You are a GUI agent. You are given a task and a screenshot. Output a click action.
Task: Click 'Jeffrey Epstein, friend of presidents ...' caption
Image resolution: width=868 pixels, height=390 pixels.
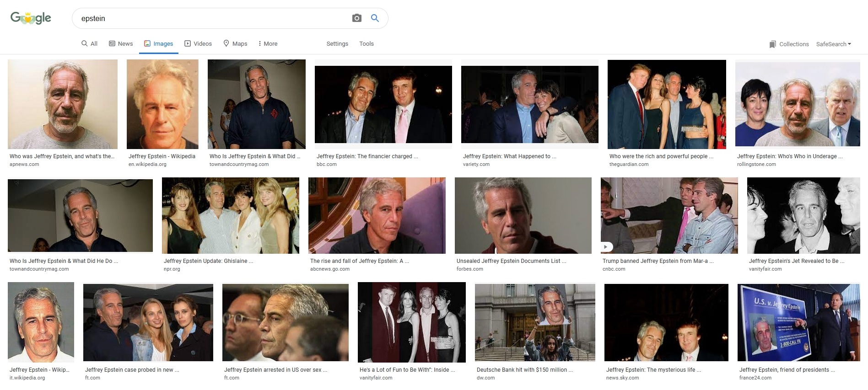[x=787, y=370]
